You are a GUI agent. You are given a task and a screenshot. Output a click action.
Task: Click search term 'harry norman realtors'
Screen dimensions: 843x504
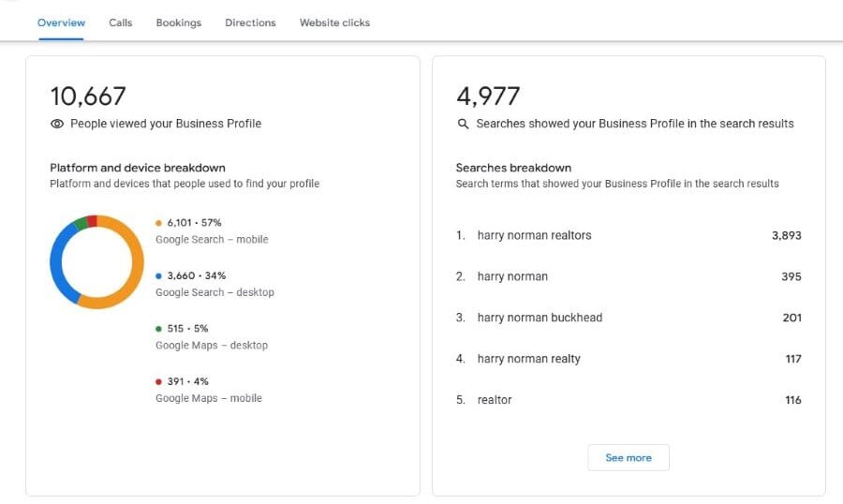tap(535, 235)
